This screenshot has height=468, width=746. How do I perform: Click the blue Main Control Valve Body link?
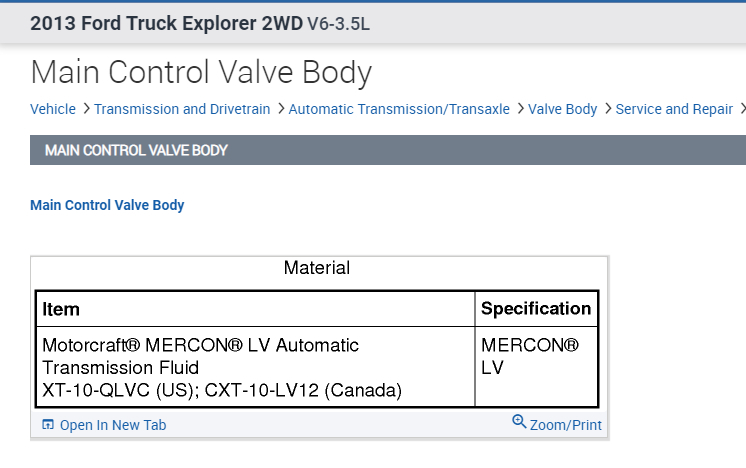tap(107, 205)
